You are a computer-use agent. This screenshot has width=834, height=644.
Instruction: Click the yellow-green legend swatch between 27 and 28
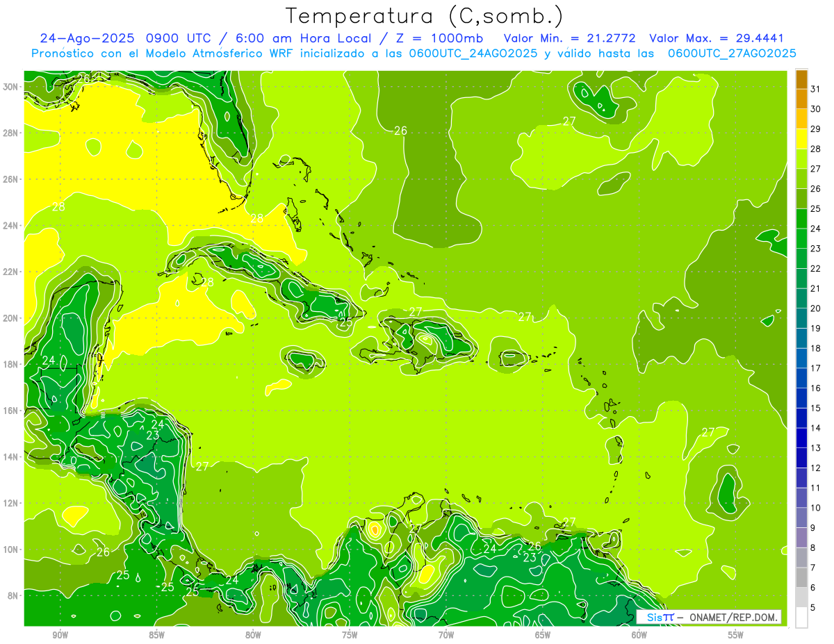point(801,159)
